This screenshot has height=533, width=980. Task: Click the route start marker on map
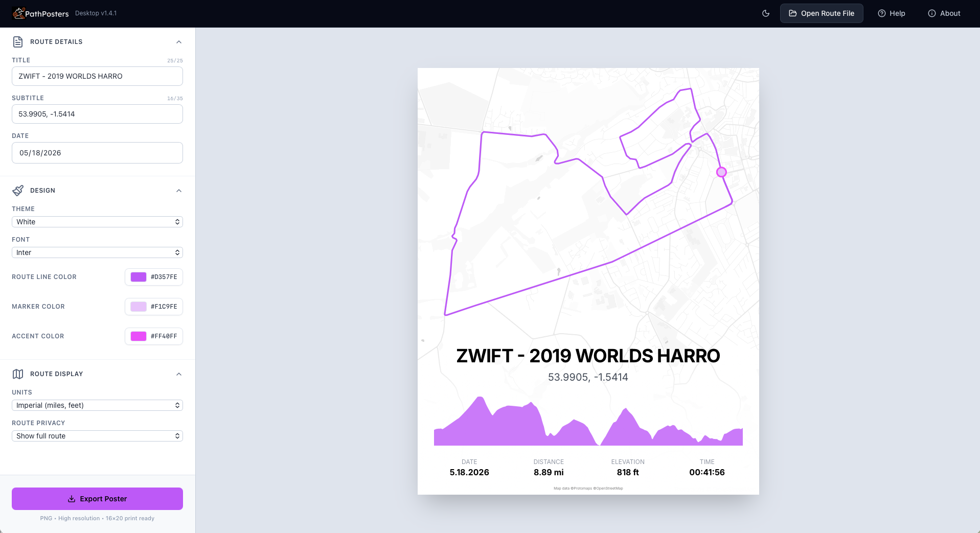pyautogui.click(x=721, y=172)
